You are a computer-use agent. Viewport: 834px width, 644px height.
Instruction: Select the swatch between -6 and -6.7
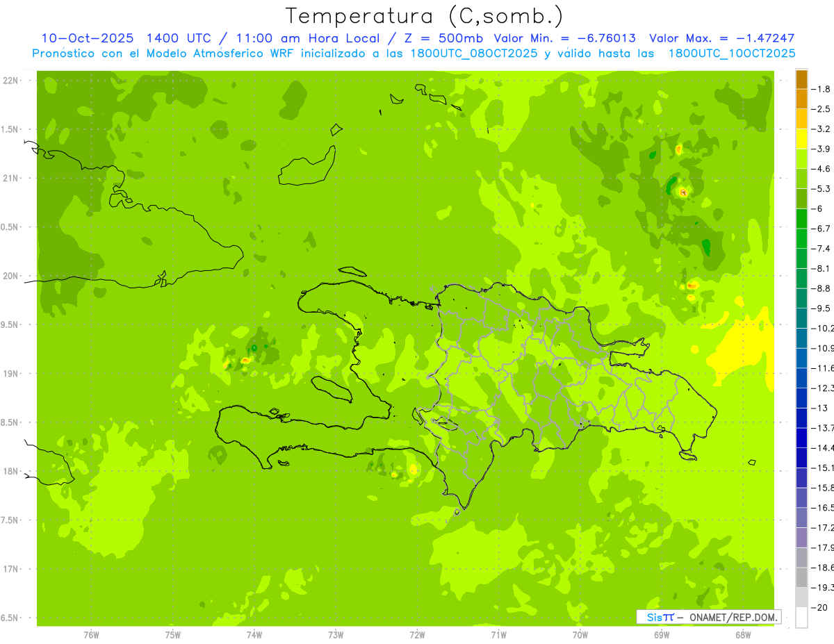[801, 218]
